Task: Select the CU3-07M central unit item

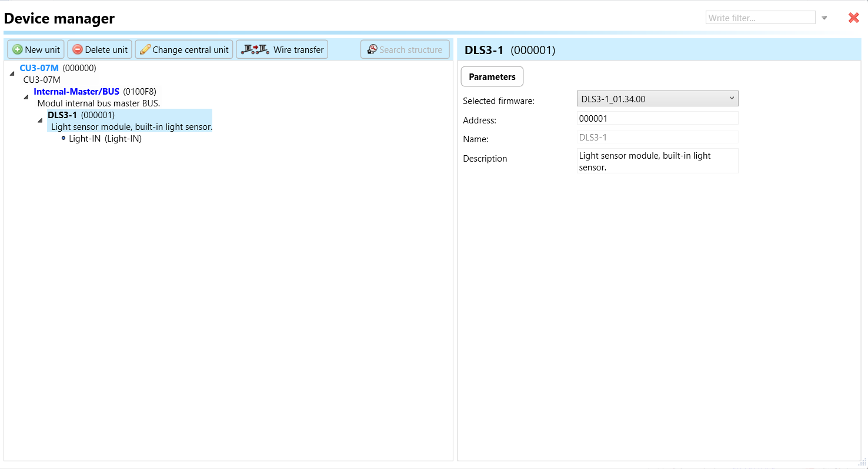Action: tap(39, 68)
